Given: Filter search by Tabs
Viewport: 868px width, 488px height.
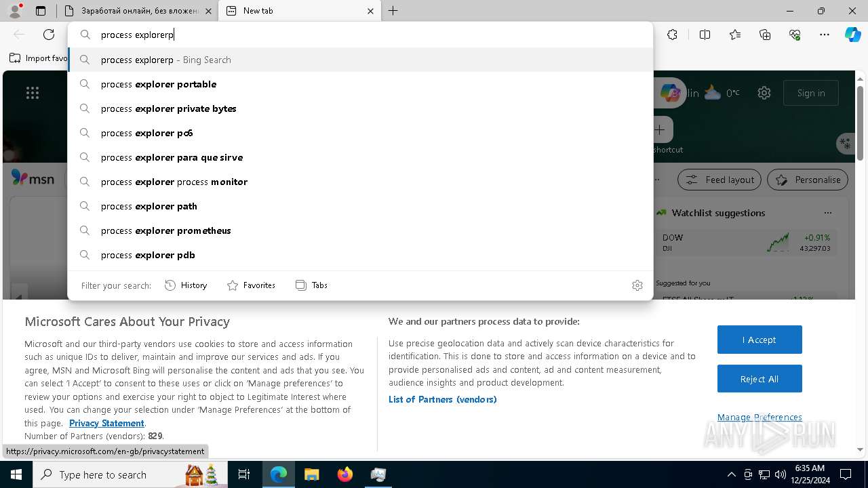Looking at the screenshot, I should click(312, 285).
